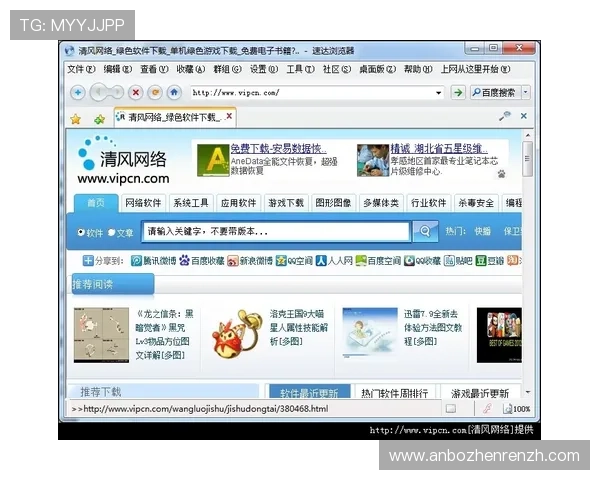600x480 pixels.
Task: Open the 帮助(H) menu
Action: tap(418, 69)
